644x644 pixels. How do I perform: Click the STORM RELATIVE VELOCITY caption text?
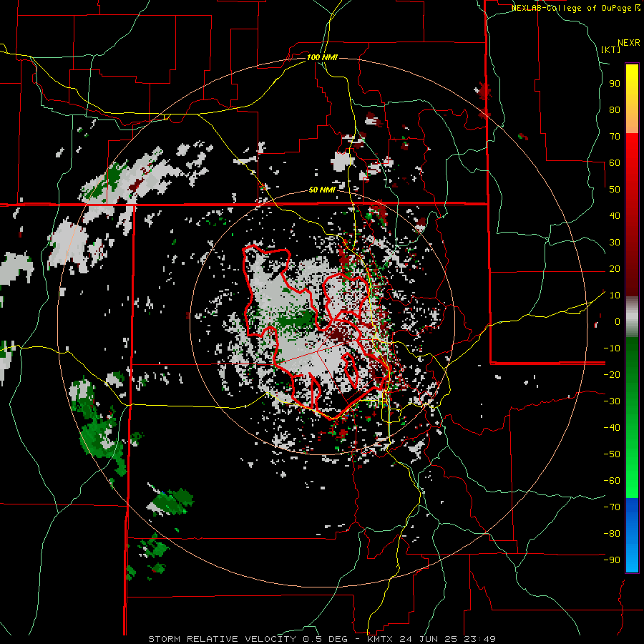point(222,639)
